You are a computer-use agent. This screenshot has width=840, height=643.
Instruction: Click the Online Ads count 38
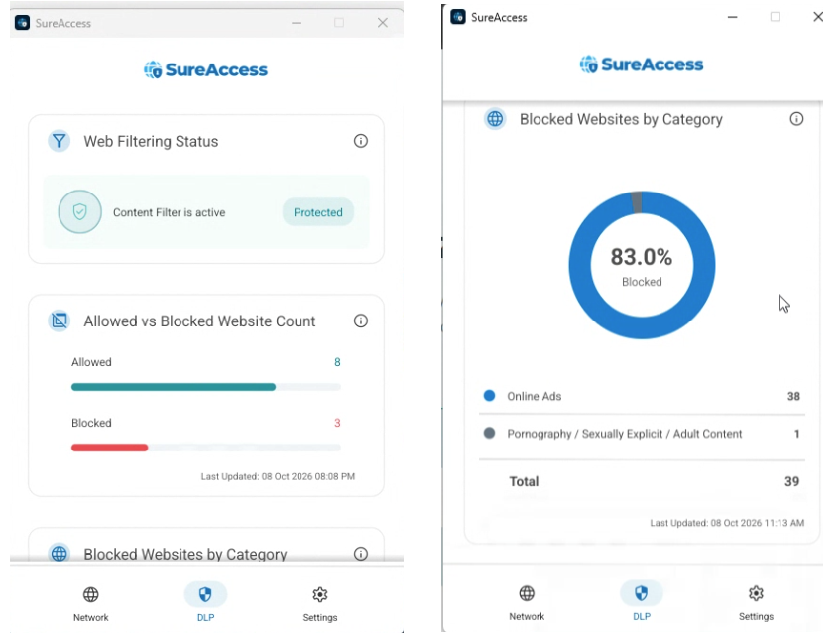pyautogui.click(x=793, y=396)
